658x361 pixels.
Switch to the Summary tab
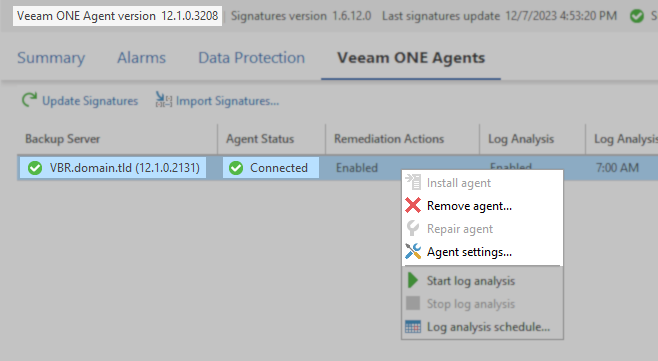pos(51,58)
